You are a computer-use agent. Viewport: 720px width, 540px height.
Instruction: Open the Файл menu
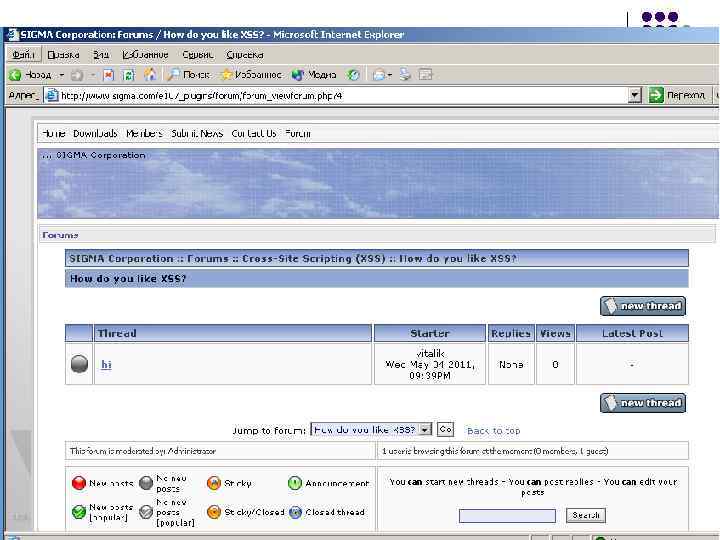[23, 55]
